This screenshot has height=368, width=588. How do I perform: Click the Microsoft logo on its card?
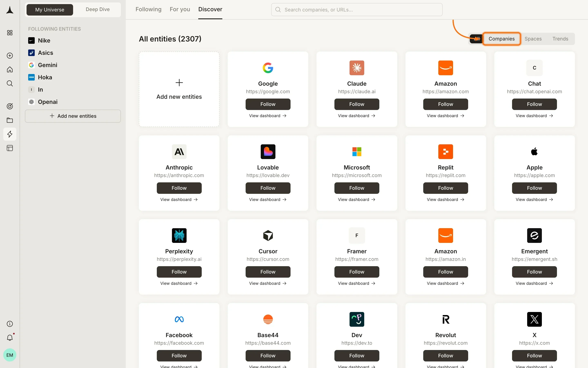click(357, 152)
